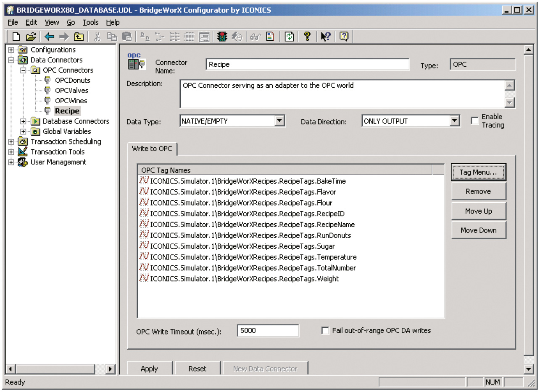
Task: Click the traffic light runtime icon
Action: pyautogui.click(x=222, y=37)
